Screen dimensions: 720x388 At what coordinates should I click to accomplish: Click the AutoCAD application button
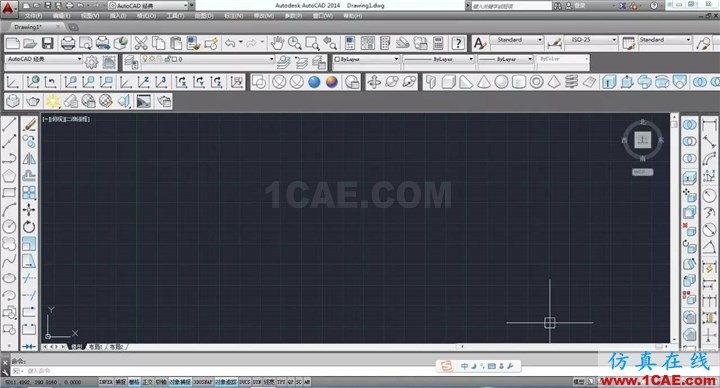pyautogui.click(x=9, y=8)
